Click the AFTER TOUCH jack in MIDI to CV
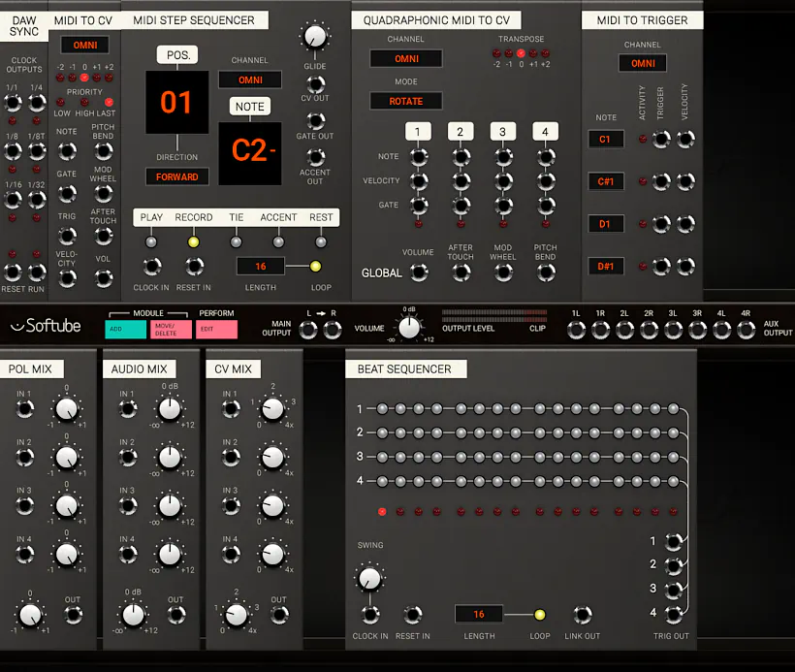The height and width of the screenshot is (672, 795). pos(104,236)
